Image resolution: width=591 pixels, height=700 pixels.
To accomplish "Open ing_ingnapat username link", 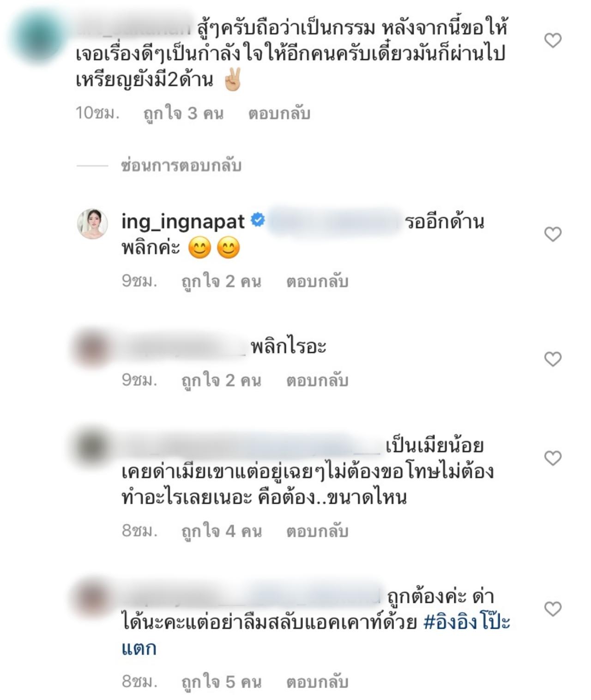I will [183, 222].
